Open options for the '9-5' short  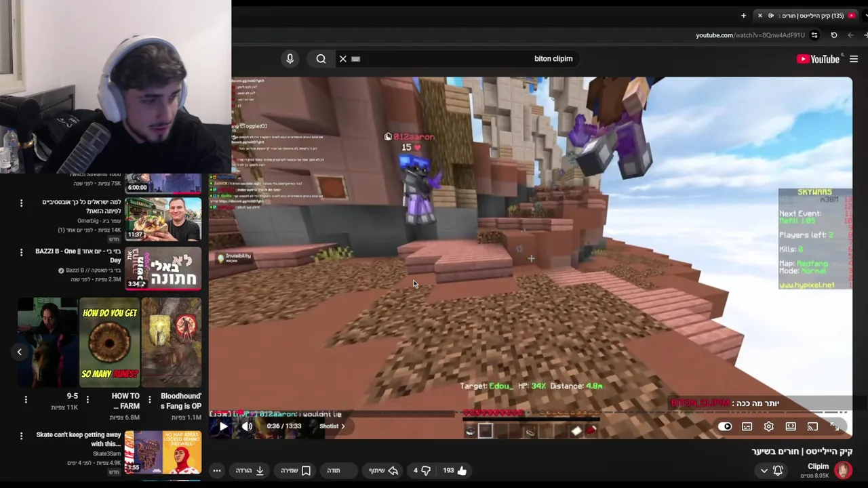pos(26,400)
